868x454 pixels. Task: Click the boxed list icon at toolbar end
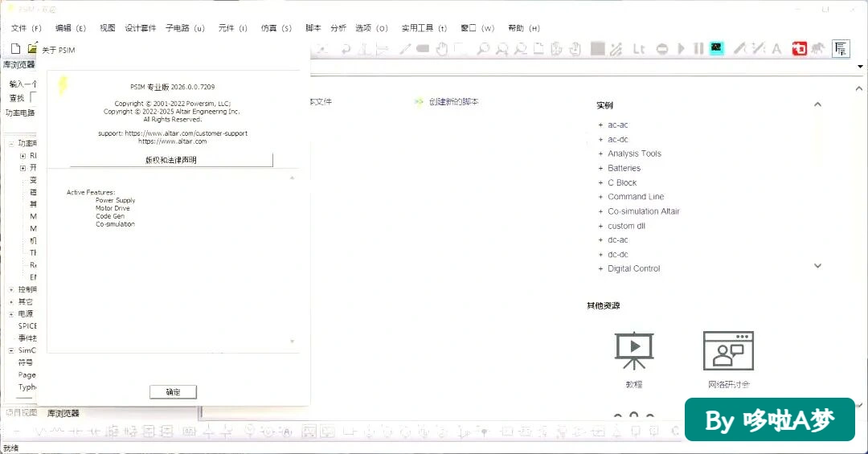tap(841, 49)
